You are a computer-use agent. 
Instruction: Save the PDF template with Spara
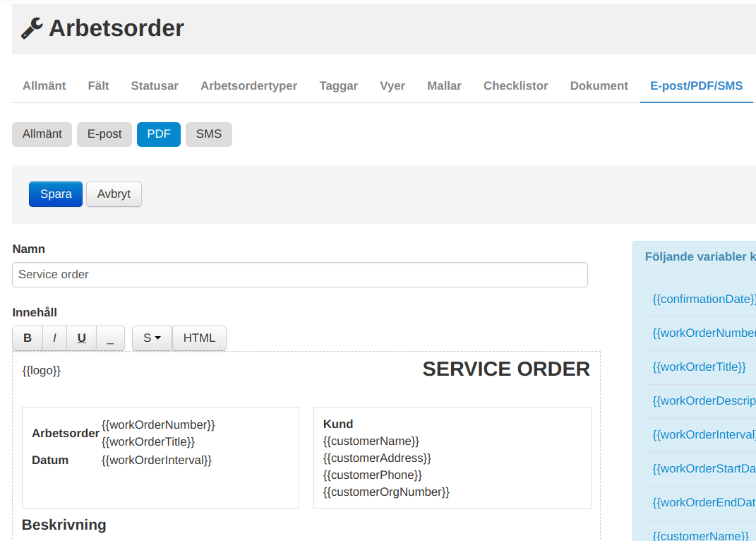[x=56, y=194]
